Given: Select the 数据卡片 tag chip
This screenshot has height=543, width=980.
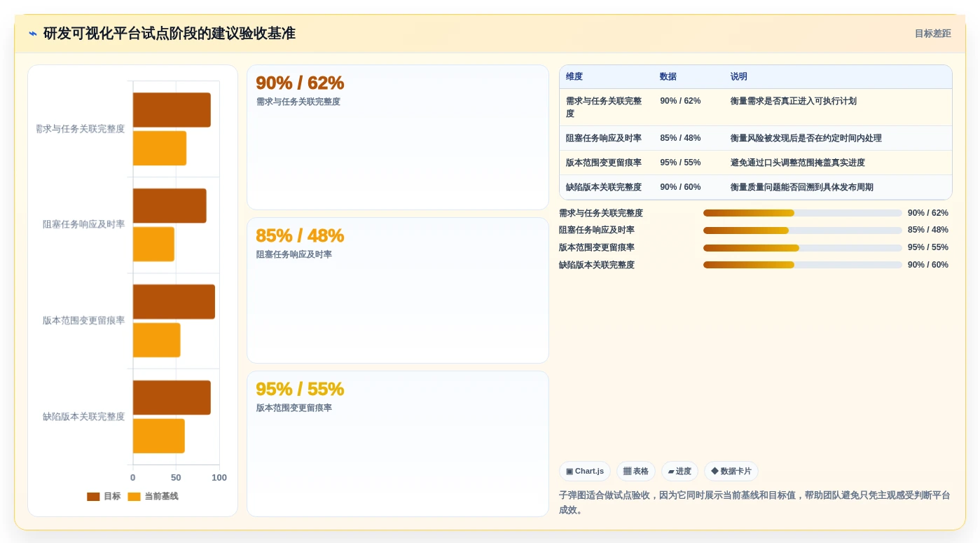Looking at the screenshot, I should click(731, 471).
